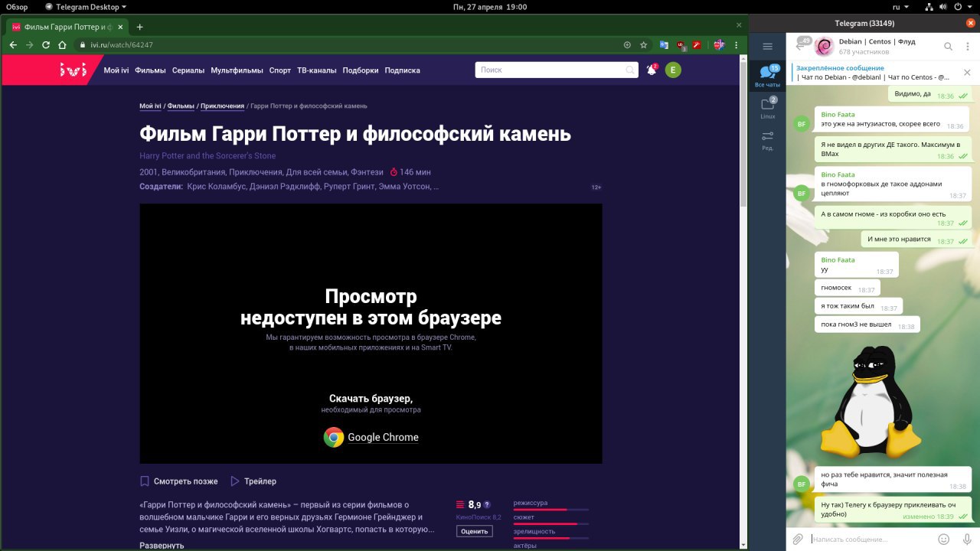Open ru keyboard layout selector
The image size is (980, 551).
(900, 6)
